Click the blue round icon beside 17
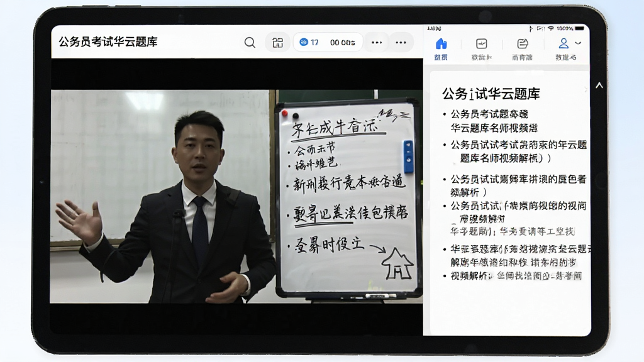The image size is (644, 362). [x=304, y=42]
